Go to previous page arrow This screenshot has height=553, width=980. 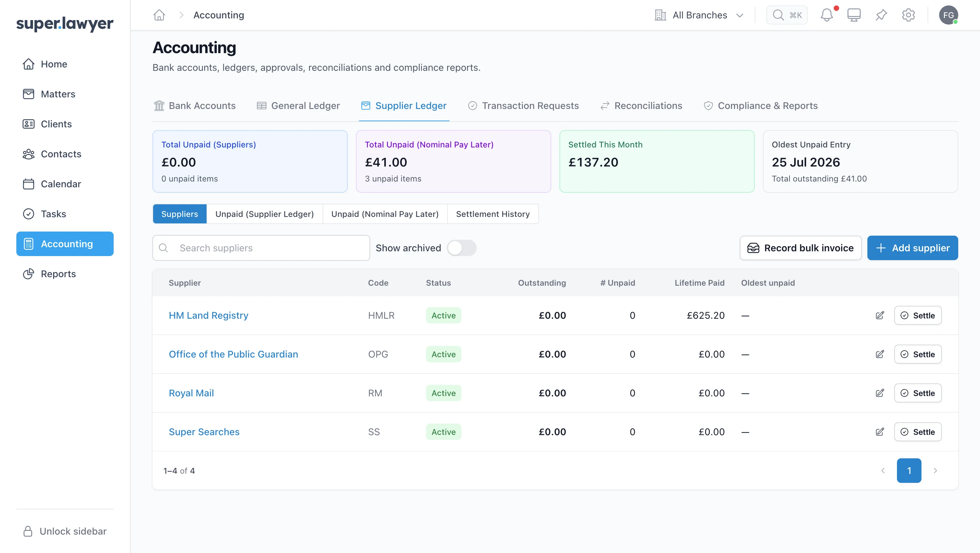click(883, 471)
